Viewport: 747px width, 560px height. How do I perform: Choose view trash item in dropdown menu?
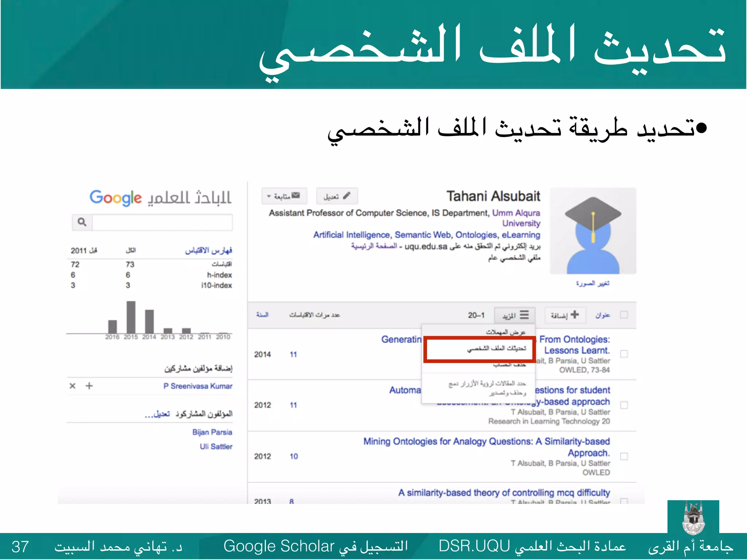pos(506,332)
